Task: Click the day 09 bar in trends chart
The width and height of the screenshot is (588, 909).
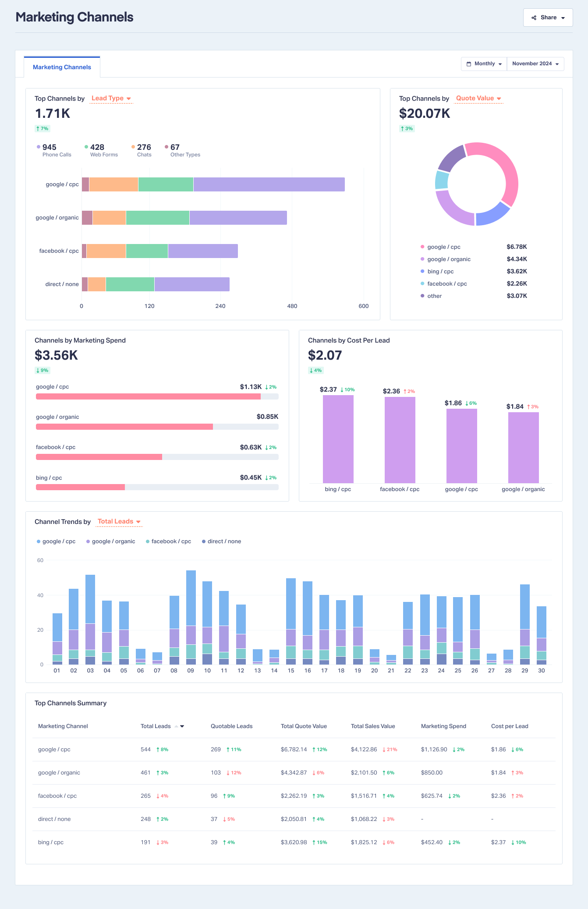Action: pos(191,617)
